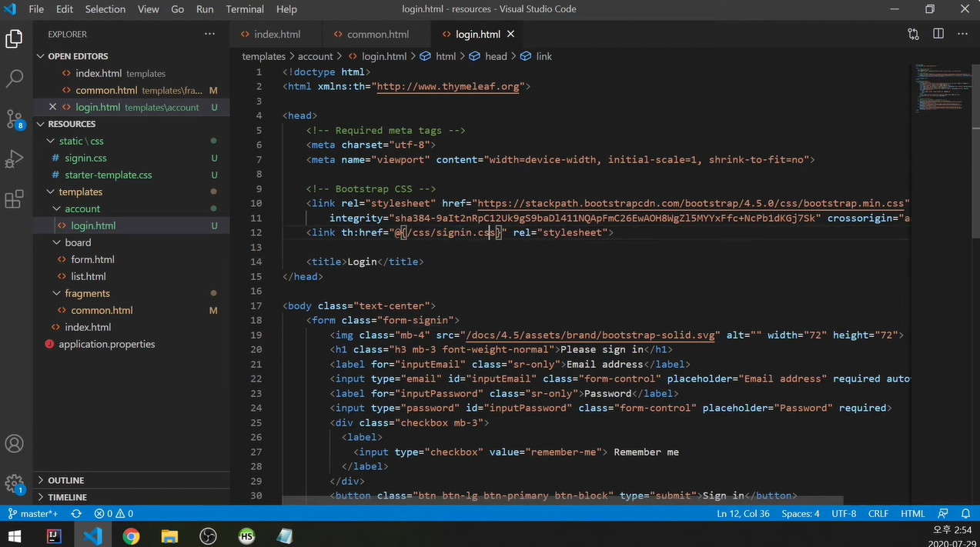Switch to the index.html editor tab
The width and height of the screenshot is (980, 547).
point(276,34)
